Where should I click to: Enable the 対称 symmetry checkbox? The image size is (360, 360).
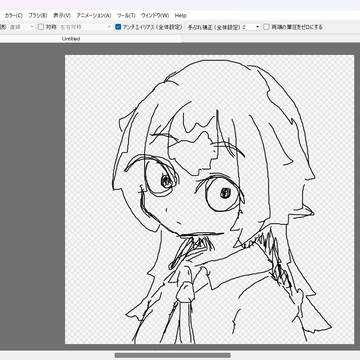pos(41,27)
